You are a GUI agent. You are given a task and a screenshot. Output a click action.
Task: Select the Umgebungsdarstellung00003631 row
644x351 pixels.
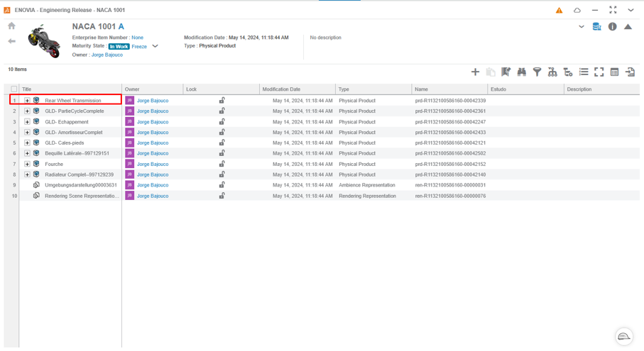click(x=80, y=185)
